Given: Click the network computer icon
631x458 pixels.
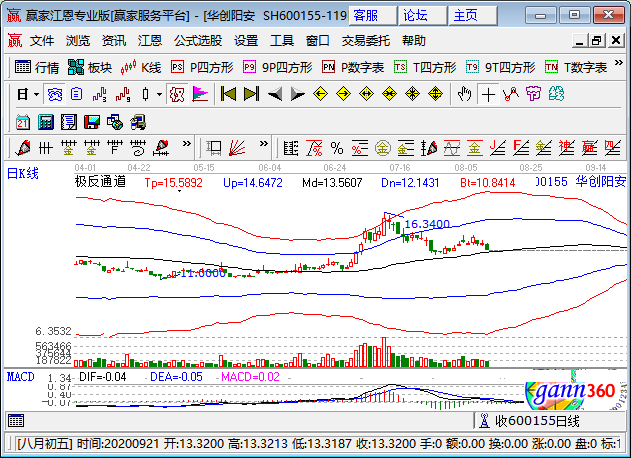Looking at the screenshot, I should tap(138, 122).
